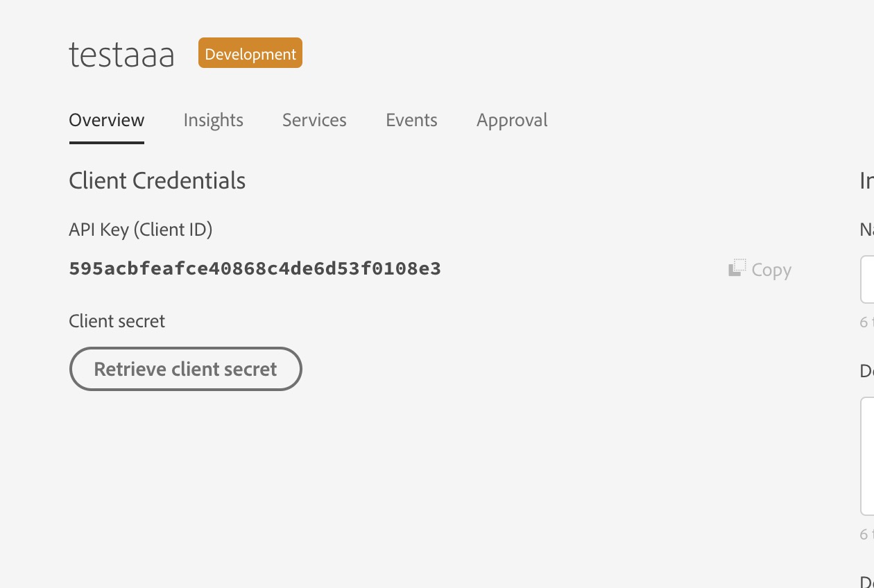Viewport: 874px width, 588px height.
Task: Focus the partially visible name input field
Action: point(867,279)
